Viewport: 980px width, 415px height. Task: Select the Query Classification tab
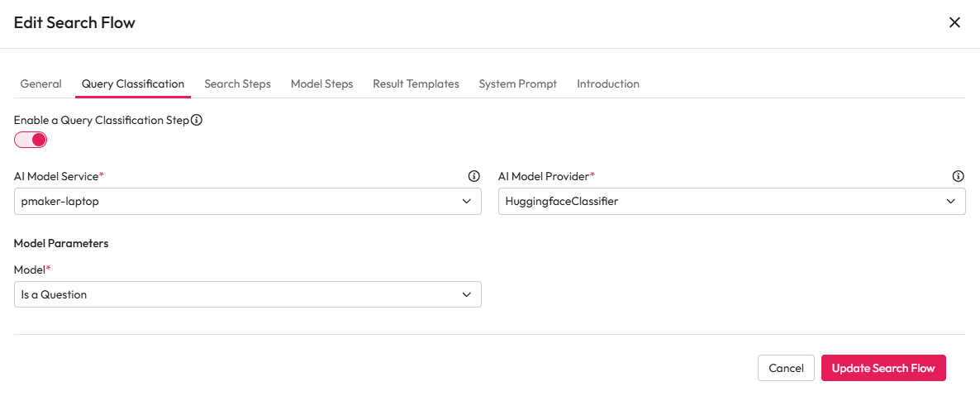[x=133, y=83]
